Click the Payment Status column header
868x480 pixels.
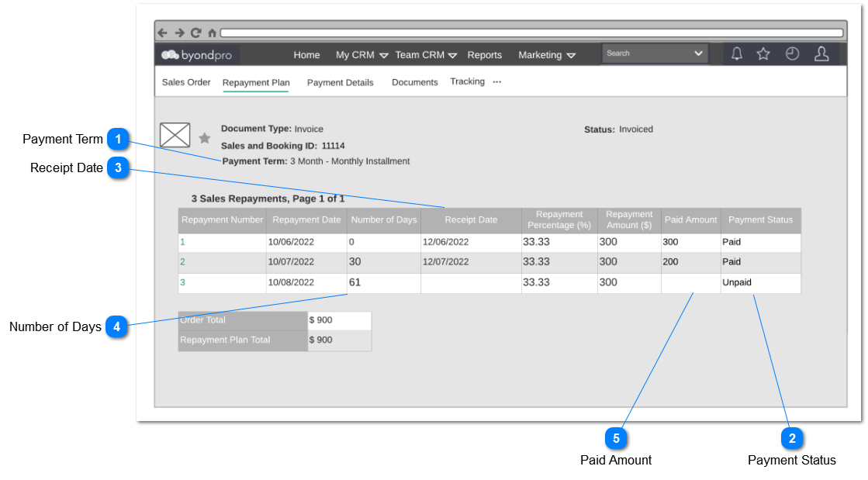point(761,219)
